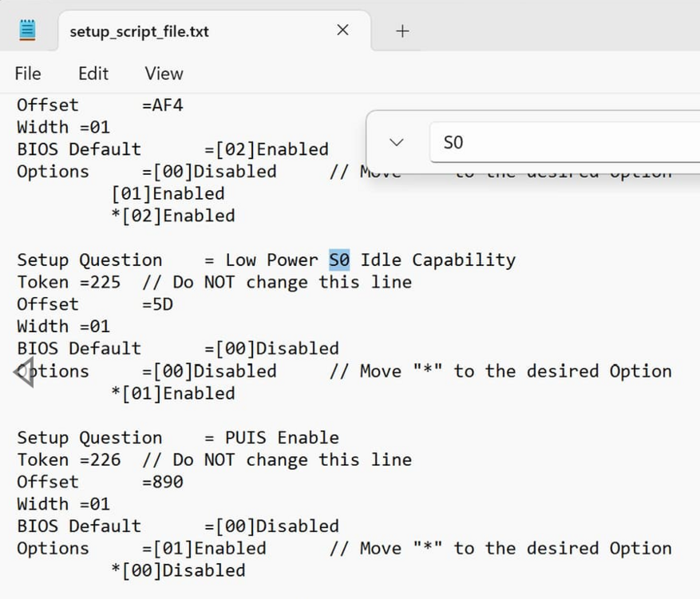Image resolution: width=700 pixels, height=599 pixels.
Task: Click the PUIS Enable setup question line
Action: click(x=178, y=438)
